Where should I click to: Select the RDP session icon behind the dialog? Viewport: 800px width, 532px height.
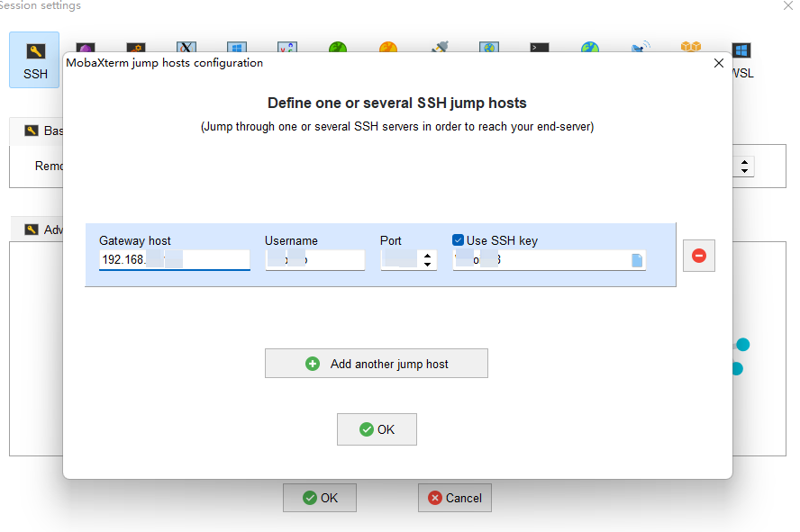click(x=237, y=48)
